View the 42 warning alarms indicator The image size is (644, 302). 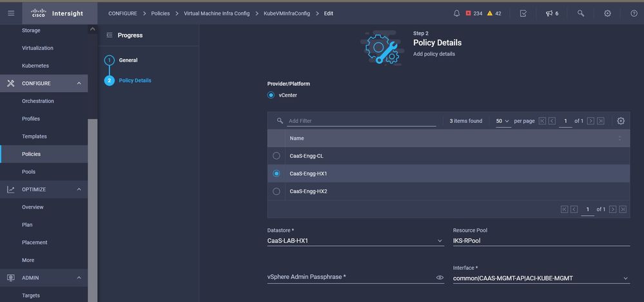pos(494,14)
